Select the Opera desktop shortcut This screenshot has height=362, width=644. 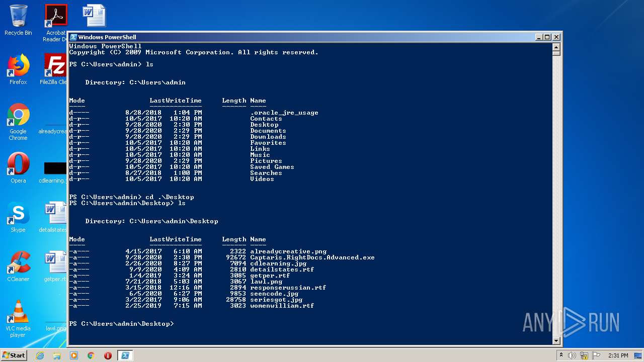tap(18, 168)
